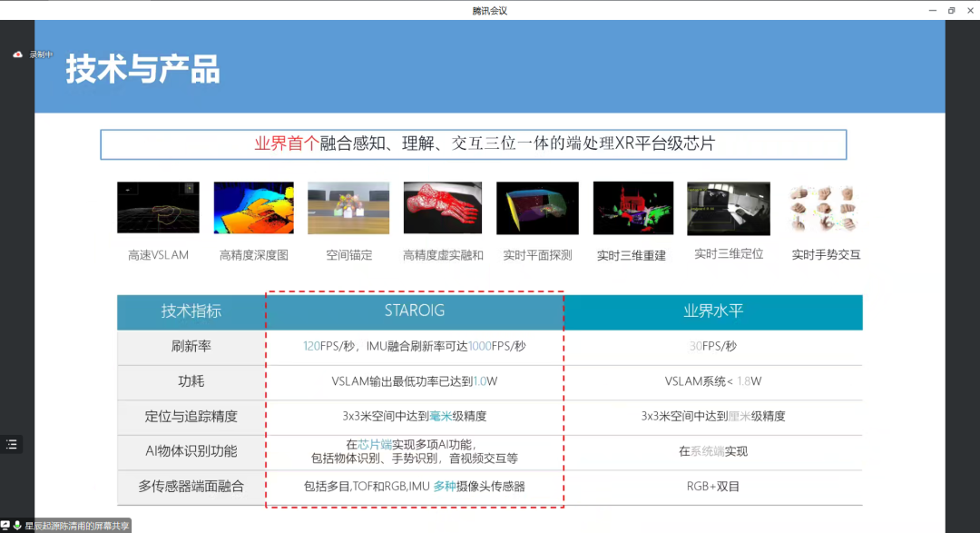
Task: Click the cell 120FPS/秒，IMU融合刷新率
Action: (415, 347)
